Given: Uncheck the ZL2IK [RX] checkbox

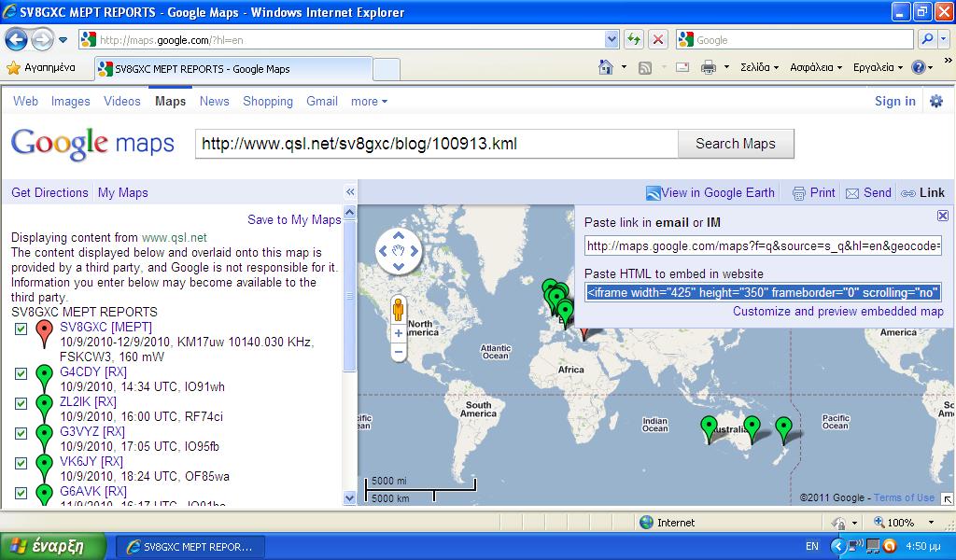Looking at the screenshot, I should 21,403.
